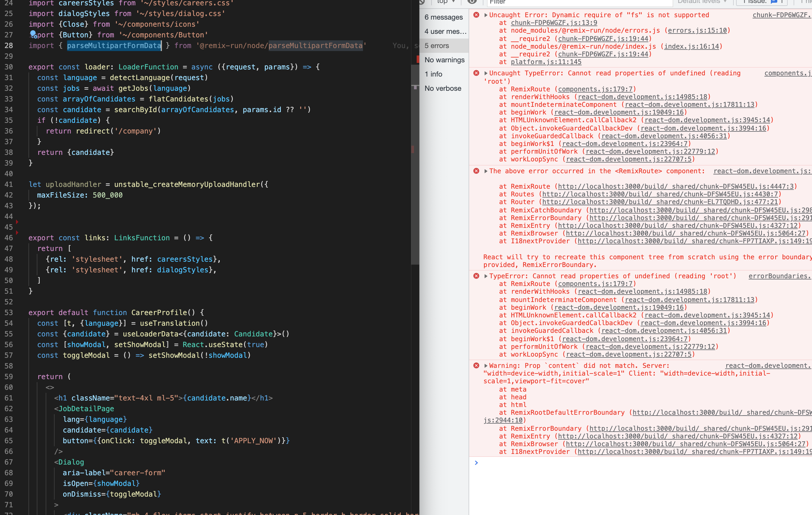Expand the 'TypeError: Cannot read properties' errorBoundaries entry
Screen dimensions: 812x515
(485, 276)
